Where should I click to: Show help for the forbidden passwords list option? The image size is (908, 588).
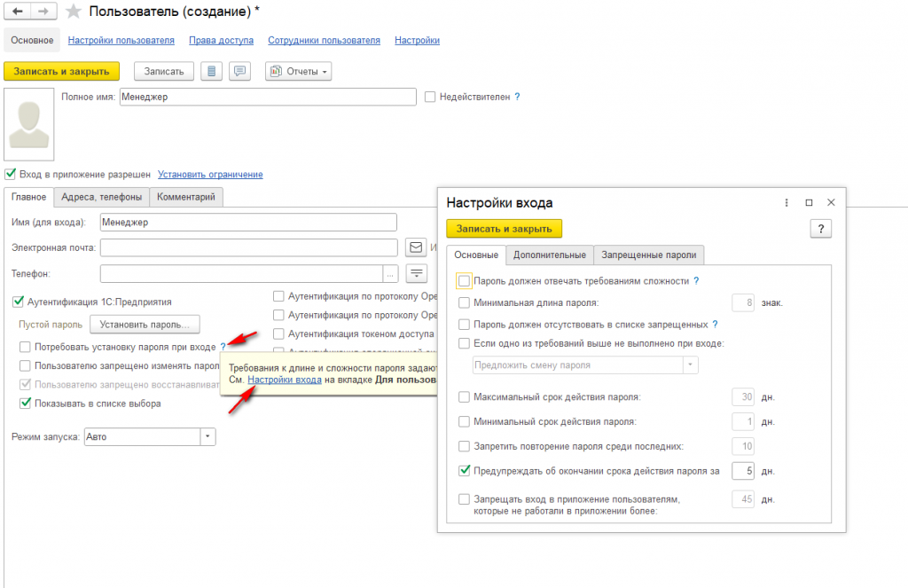coord(716,325)
